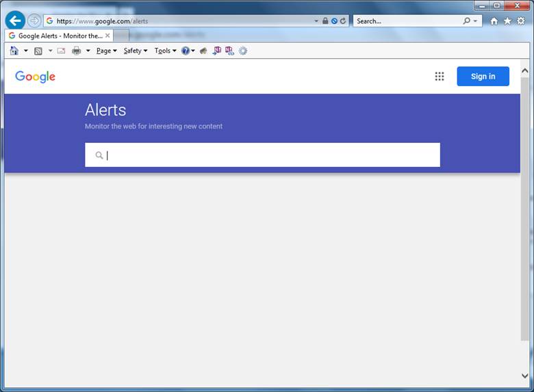This screenshot has height=392, width=534.
Task: Open the Safety menu
Action: pos(135,51)
